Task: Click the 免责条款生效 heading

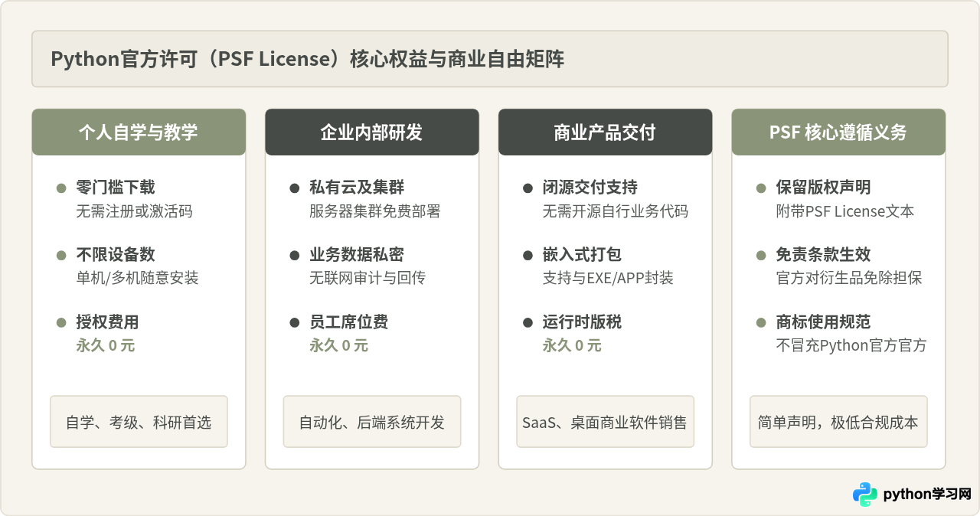Action: click(824, 255)
